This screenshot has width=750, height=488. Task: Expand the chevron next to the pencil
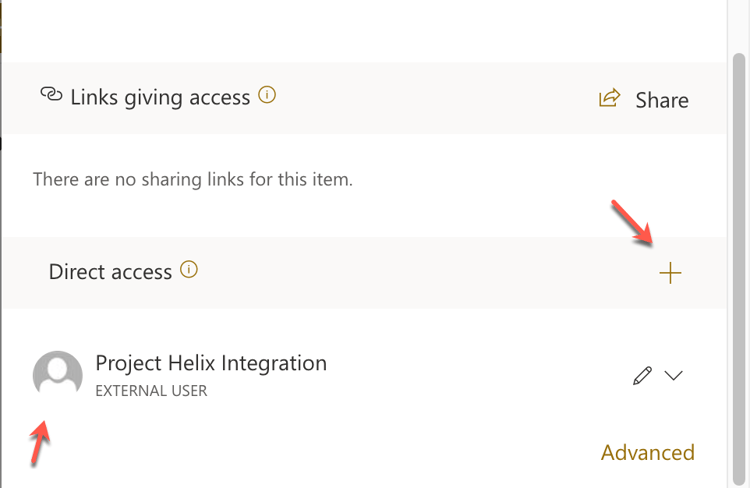[x=674, y=375]
